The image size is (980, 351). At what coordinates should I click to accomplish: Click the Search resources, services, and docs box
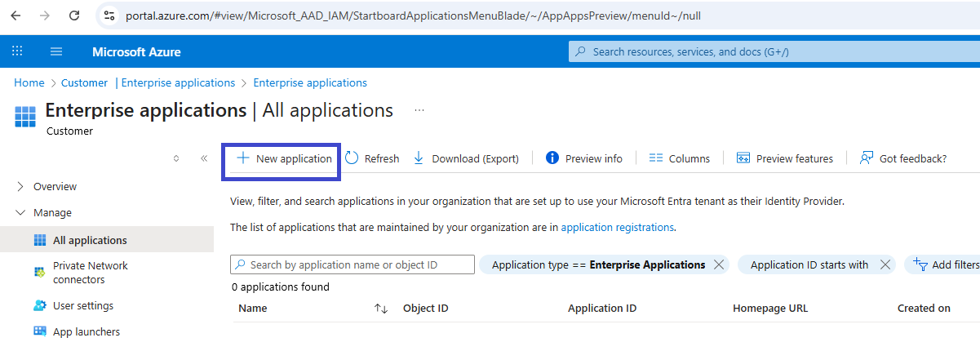tap(774, 51)
